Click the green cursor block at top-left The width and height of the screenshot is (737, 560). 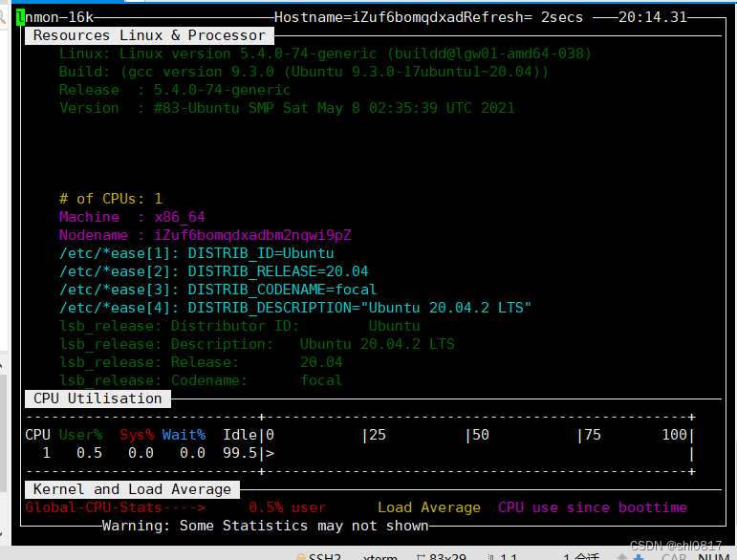pyautogui.click(x=20, y=17)
